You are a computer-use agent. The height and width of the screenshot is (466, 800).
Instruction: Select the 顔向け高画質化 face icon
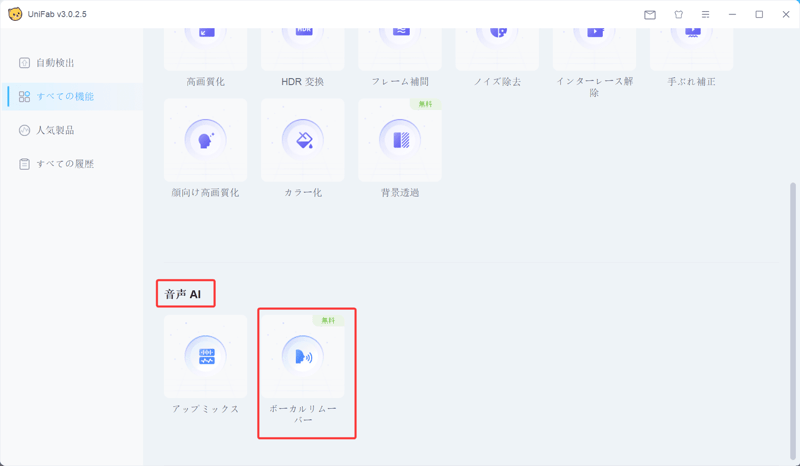206,140
